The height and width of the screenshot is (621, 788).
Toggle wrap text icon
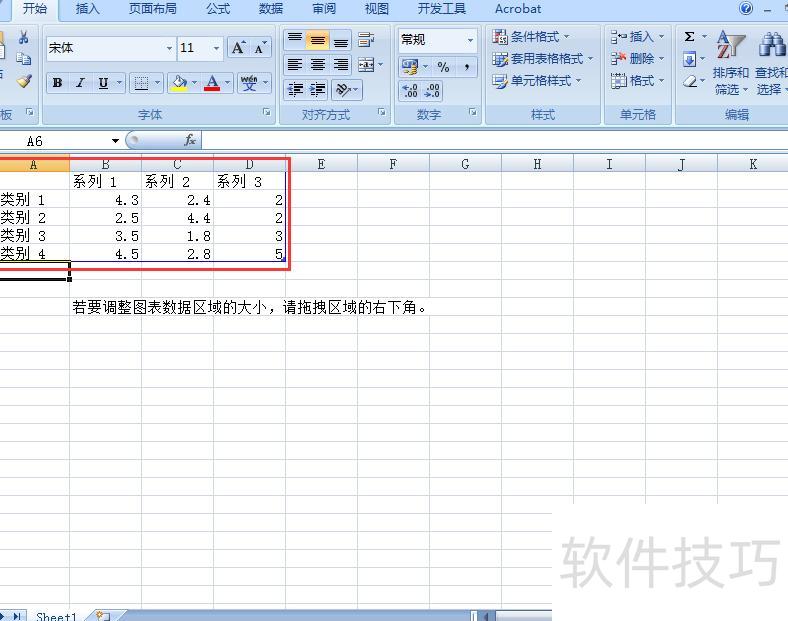[x=366, y=40]
